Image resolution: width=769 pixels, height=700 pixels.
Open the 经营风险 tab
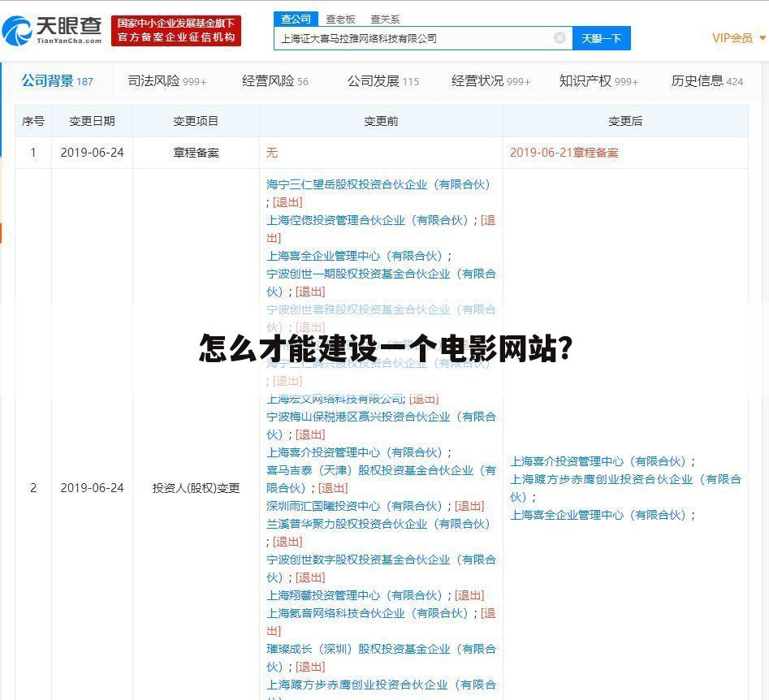pos(275,81)
